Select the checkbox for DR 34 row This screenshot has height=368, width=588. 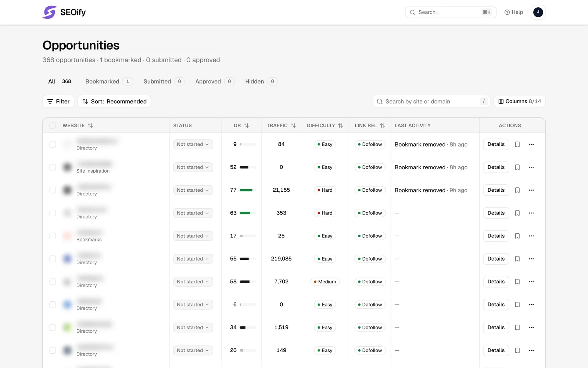coord(53,328)
